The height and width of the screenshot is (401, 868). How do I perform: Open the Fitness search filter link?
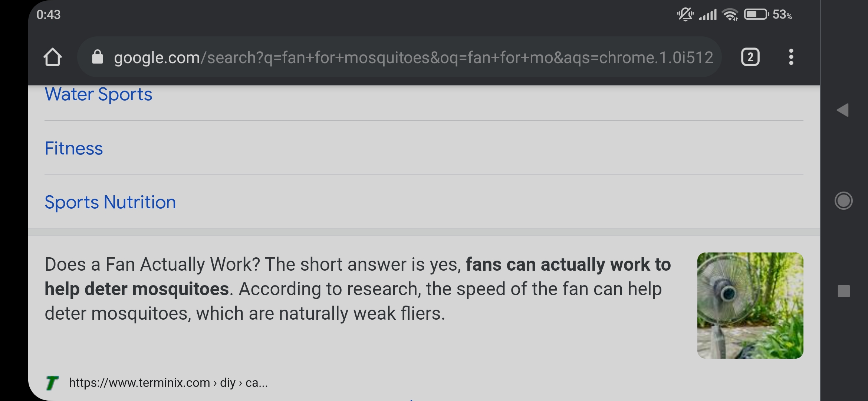point(73,148)
